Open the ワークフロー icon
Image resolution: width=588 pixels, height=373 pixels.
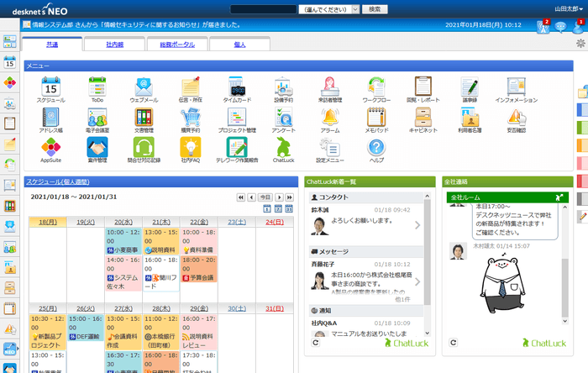[376, 87]
